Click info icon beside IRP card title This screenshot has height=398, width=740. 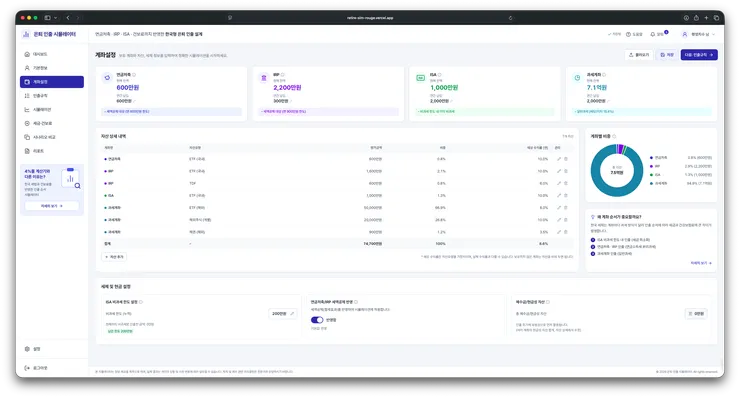click(x=283, y=75)
